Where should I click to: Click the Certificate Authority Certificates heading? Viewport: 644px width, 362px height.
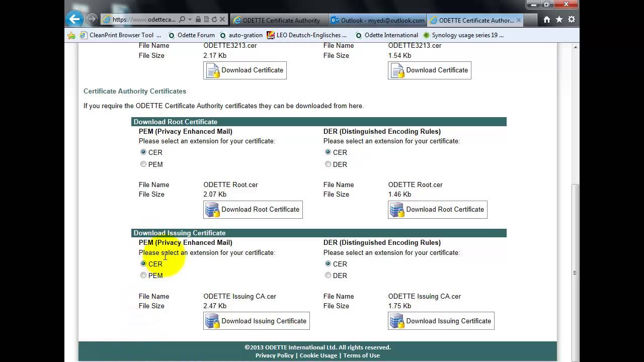pyautogui.click(x=135, y=91)
